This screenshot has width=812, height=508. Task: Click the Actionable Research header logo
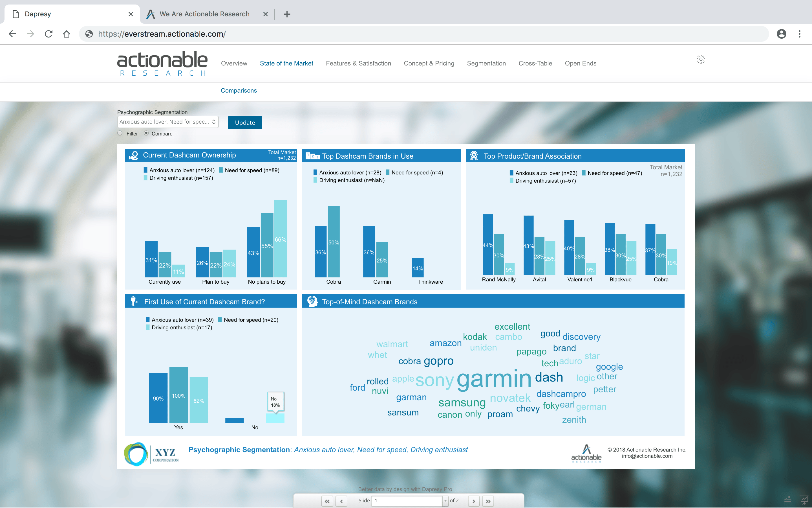(162, 63)
